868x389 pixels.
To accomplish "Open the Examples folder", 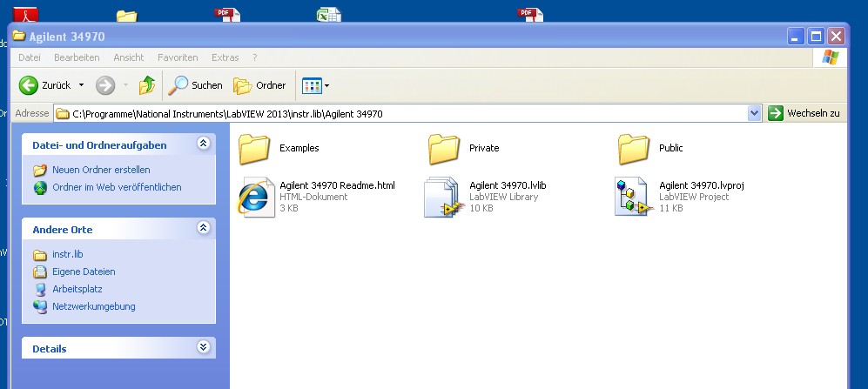I will (254, 149).
